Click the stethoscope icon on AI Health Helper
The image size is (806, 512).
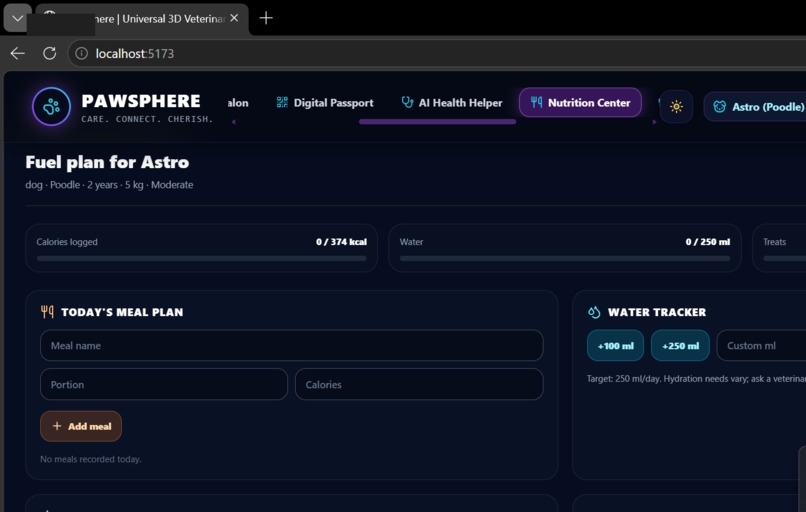[x=407, y=102]
